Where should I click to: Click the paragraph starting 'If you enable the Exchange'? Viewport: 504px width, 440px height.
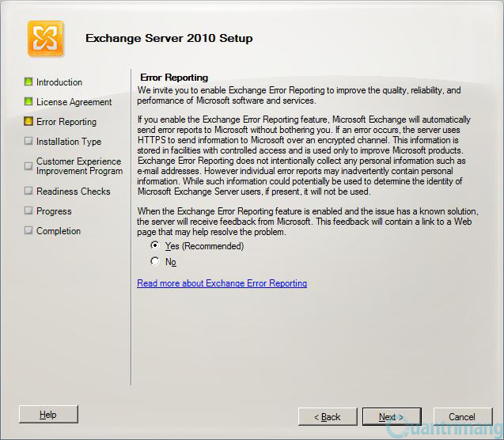tap(304, 156)
